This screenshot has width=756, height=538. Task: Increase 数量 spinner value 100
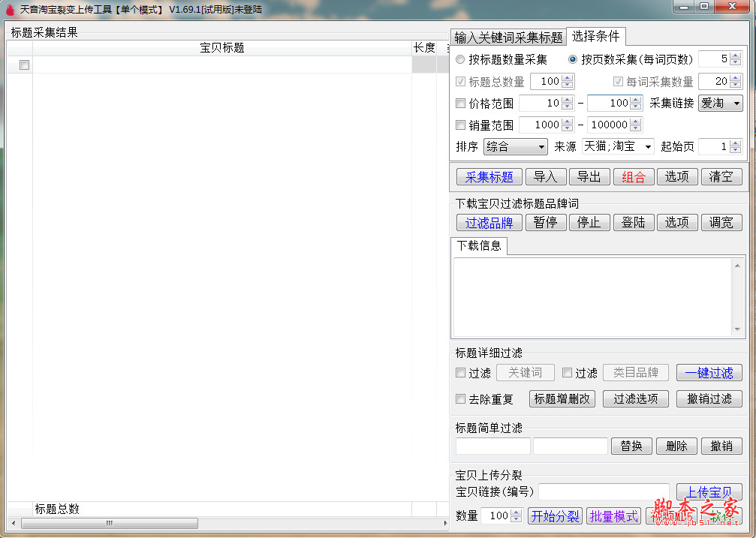[x=516, y=512]
